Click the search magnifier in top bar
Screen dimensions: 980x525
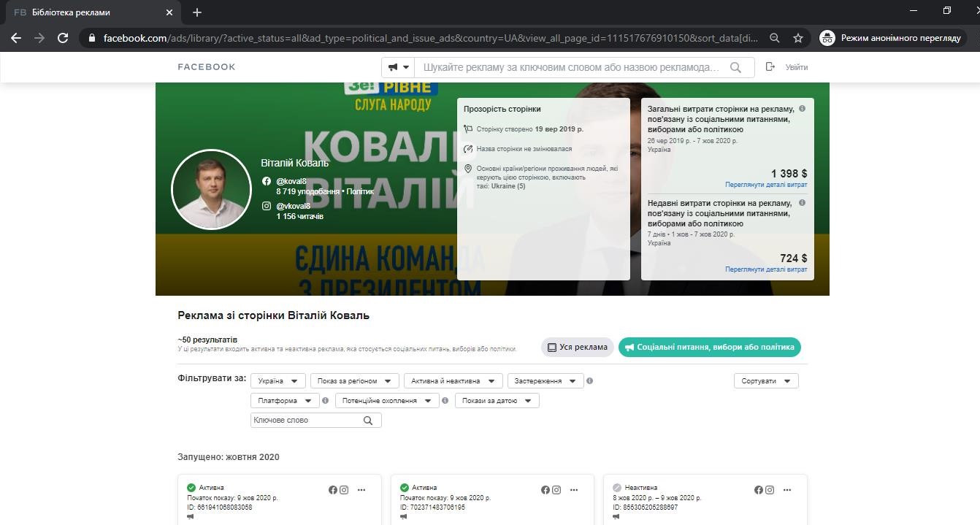click(x=736, y=67)
